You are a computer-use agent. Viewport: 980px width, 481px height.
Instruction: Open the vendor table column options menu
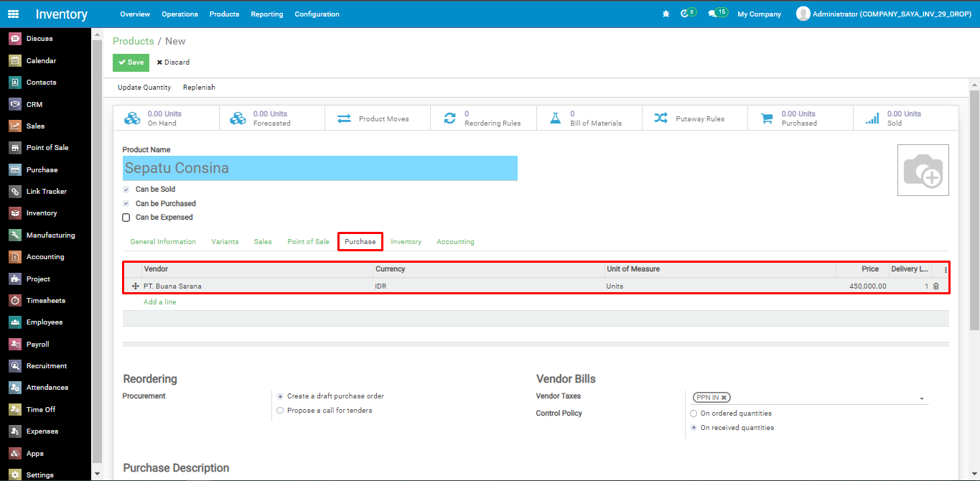click(946, 270)
